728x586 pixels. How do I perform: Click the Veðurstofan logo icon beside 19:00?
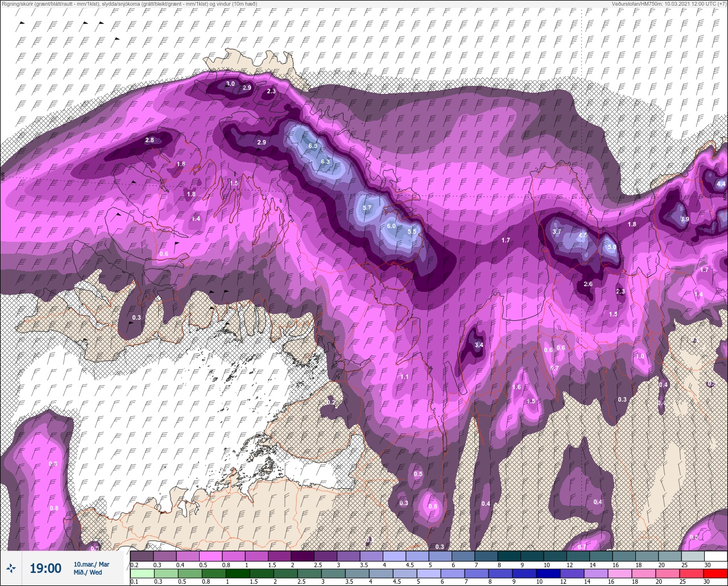point(11,568)
